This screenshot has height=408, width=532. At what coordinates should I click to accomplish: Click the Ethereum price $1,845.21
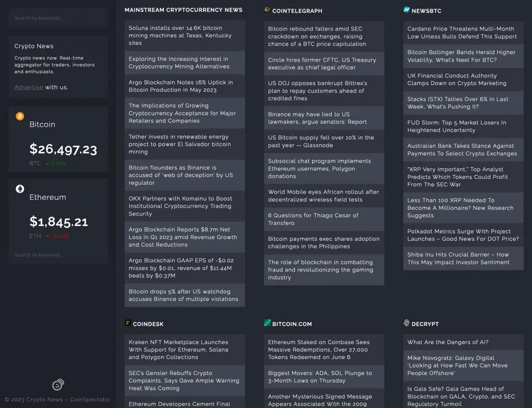(x=58, y=222)
